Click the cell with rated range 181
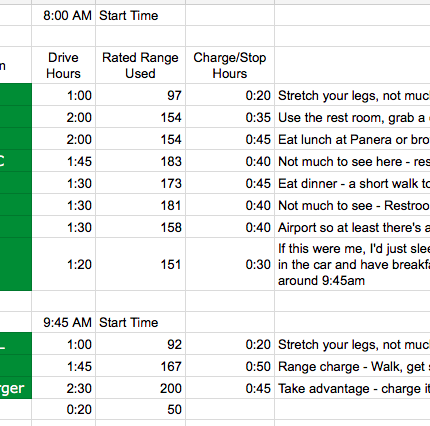The height and width of the screenshot is (426, 430). (140, 205)
